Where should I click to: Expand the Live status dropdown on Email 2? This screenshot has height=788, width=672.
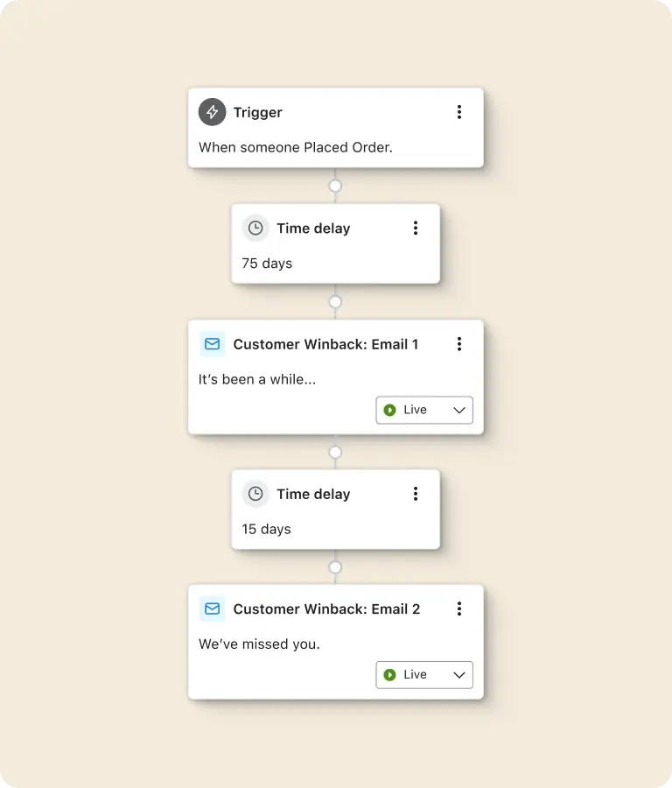tap(458, 674)
